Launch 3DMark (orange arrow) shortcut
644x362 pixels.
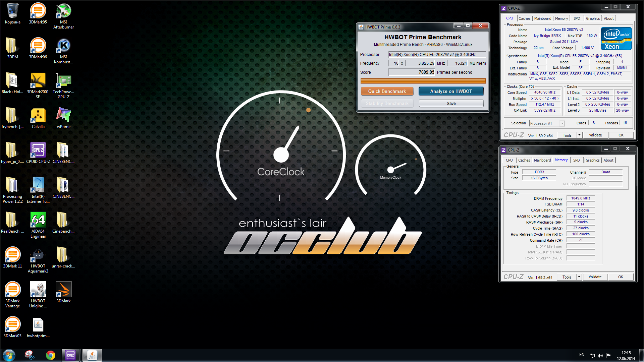point(63,293)
